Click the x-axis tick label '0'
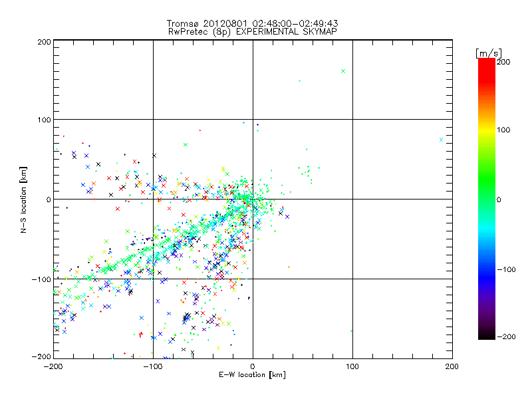This screenshot has width=532, height=399. pos(253,366)
